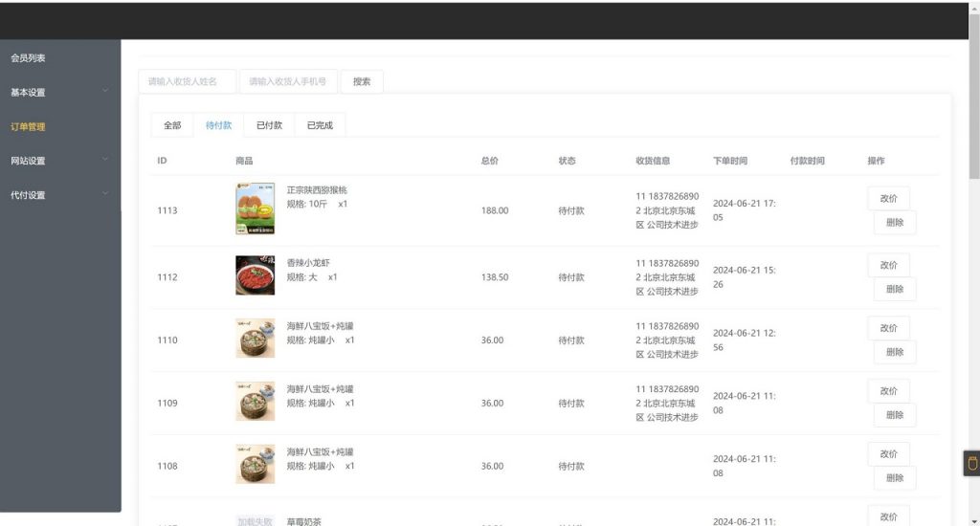Click 改价 for order 1113

click(x=888, y=198)
